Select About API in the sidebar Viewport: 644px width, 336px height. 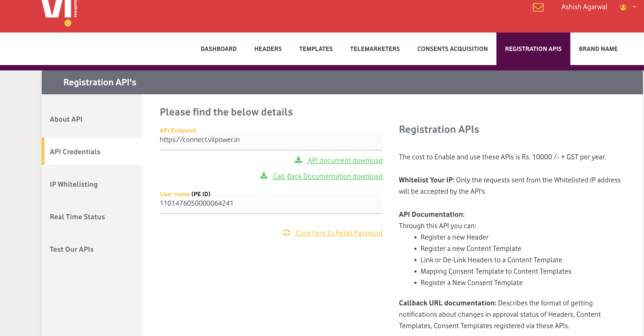tap(66, 119)
